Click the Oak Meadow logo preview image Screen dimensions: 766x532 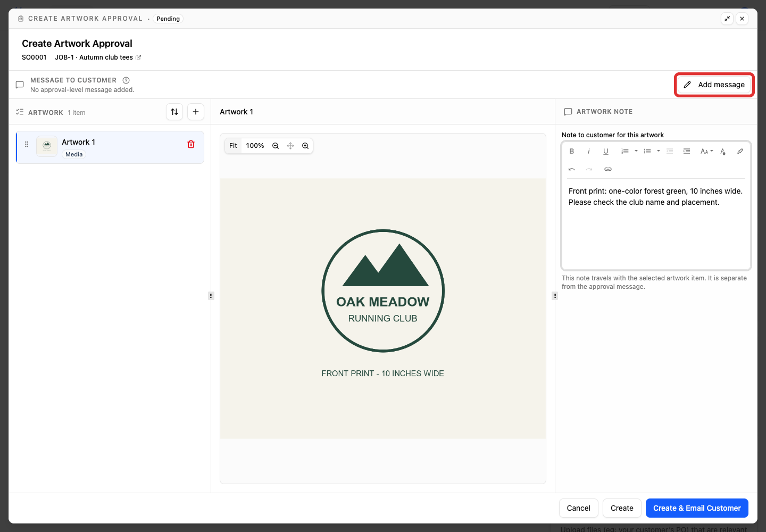click(383, 309)
